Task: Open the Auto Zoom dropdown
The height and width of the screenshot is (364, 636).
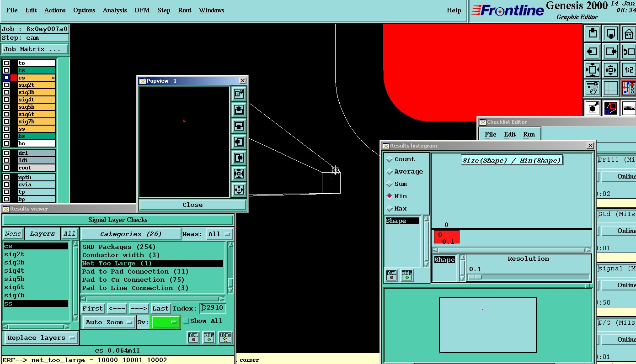Action: (108, 322)
